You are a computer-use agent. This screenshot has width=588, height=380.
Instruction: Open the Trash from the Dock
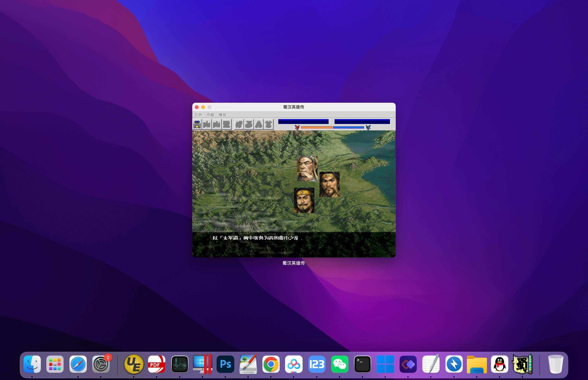555,364
